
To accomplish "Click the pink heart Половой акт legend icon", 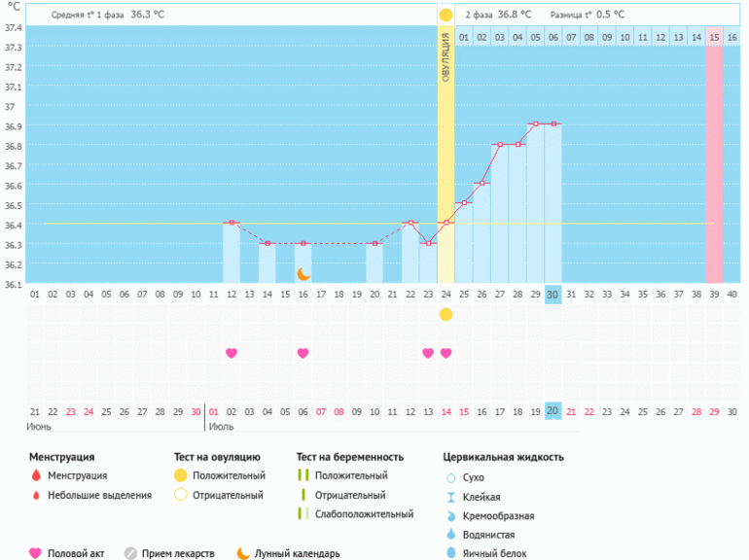I will coord(36,553).
